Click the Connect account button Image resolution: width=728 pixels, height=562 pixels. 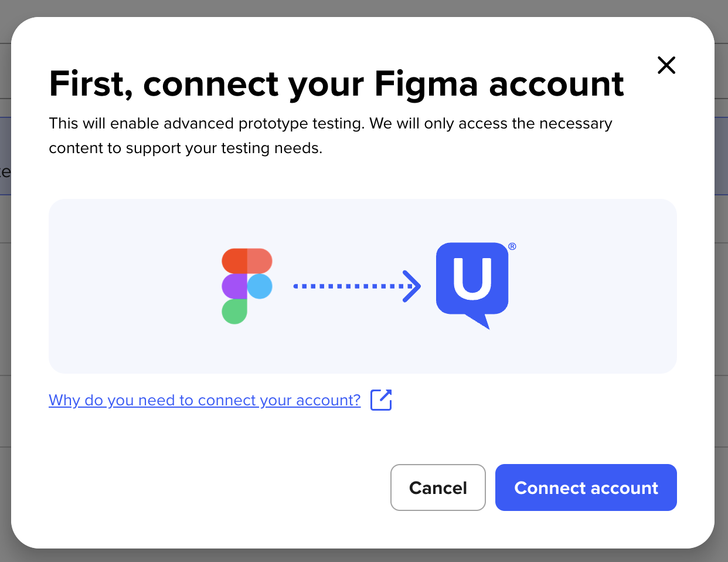pyautogui.click(x=586, y=487)
